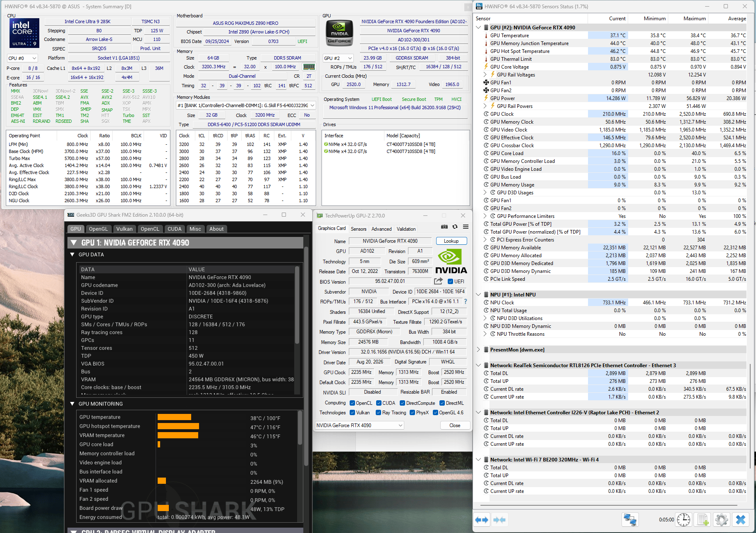
Task: Toggle the CUDA checkbox in GPU-Z
Action: (379, 403)
